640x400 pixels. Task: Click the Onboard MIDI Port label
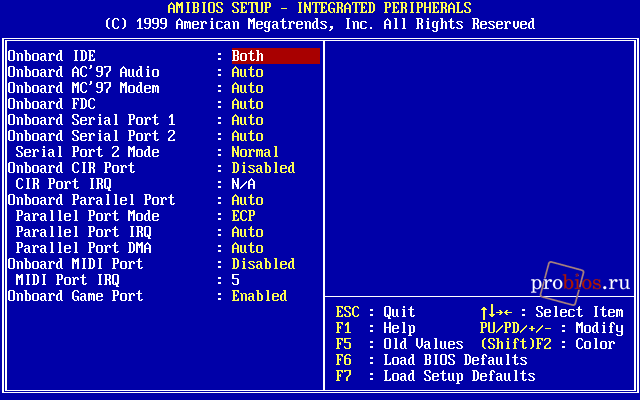pos(76,264)
